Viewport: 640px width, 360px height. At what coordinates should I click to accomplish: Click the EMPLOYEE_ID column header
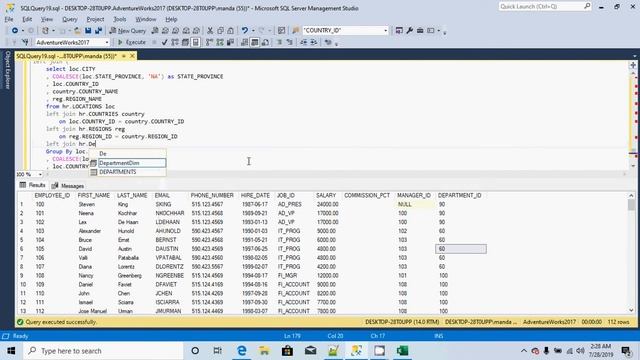pyautogui.click(x=53, y=196)
